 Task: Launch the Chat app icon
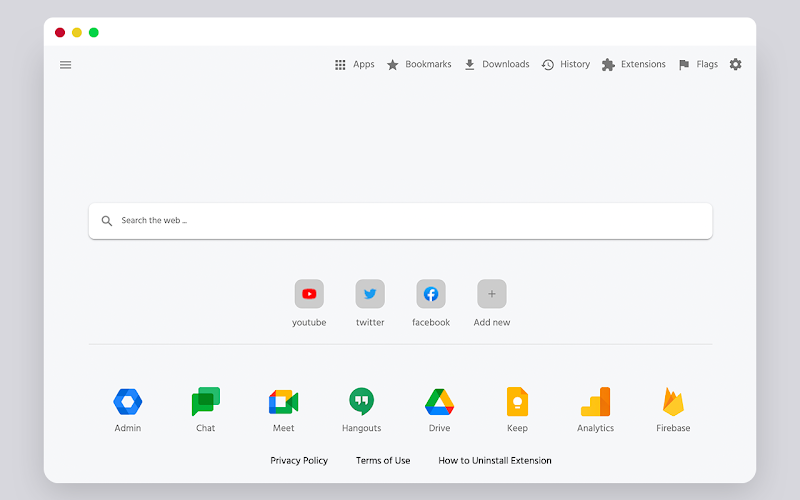point(206,402)
